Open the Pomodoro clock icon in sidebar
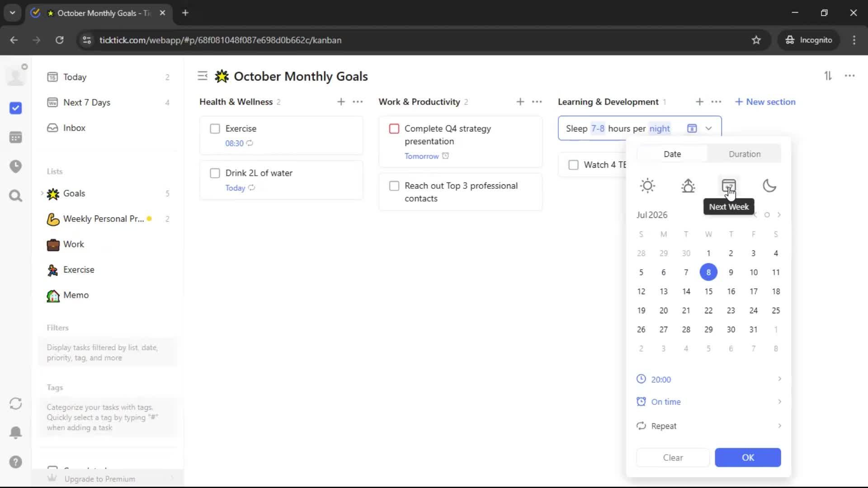868x488 pixels. click(x=16, y=166)
